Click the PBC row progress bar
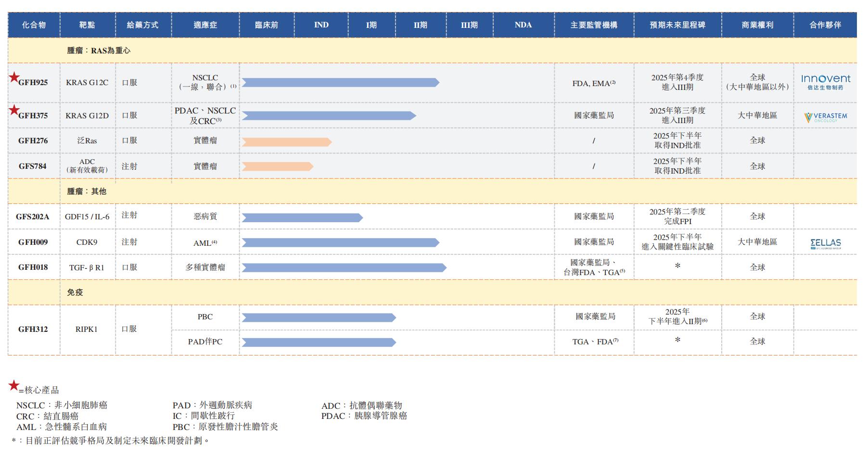 pyautogui.click(x=319, y=317)
